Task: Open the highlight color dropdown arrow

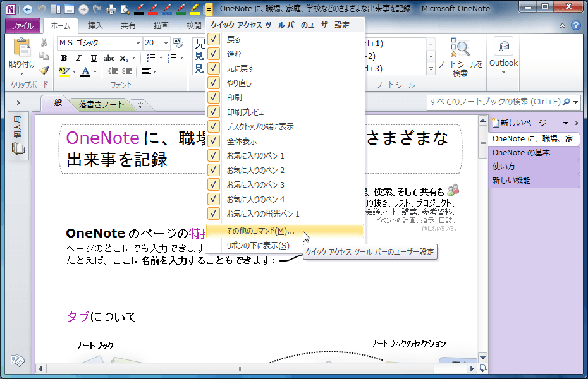Action: [74, 71]
